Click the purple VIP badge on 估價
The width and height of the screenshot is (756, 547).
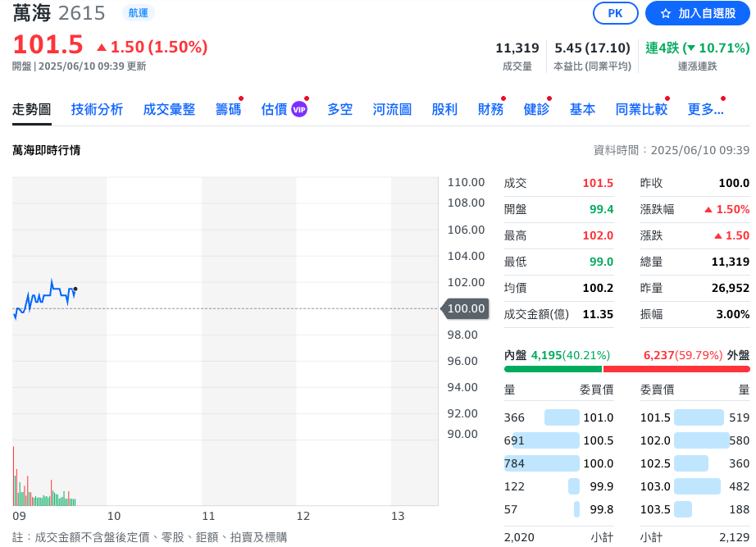click(299, 110)
